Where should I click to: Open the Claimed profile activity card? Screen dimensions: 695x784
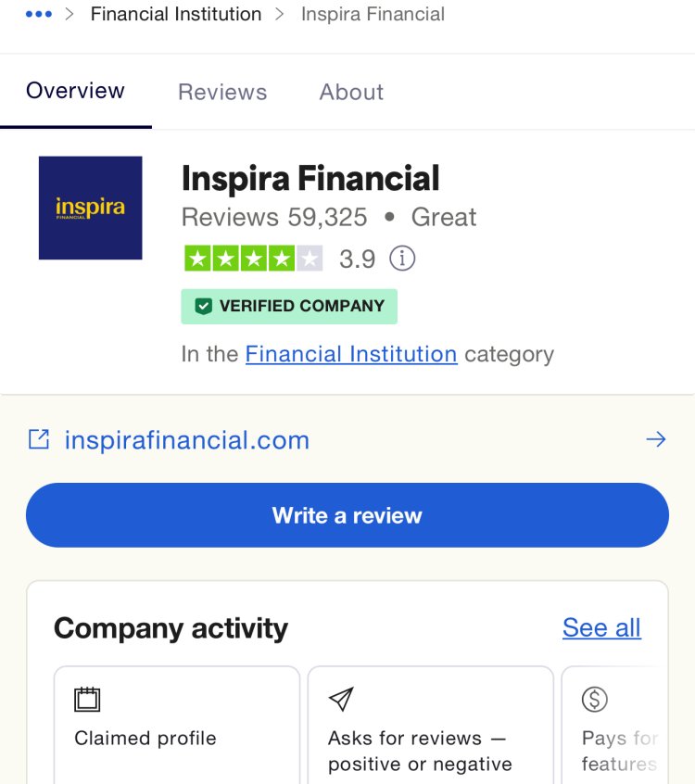point(177,725)
